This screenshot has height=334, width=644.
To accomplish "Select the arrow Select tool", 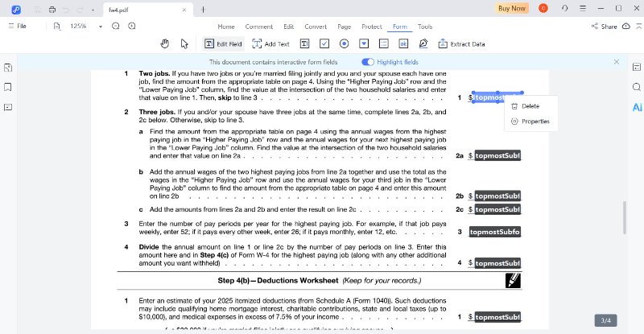I will click(184, 43).
